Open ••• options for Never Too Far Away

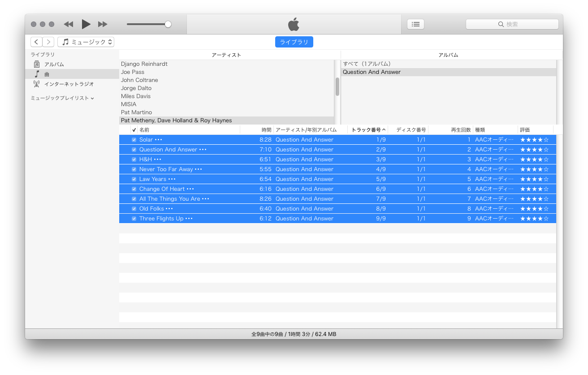click(x=199, y=169)
